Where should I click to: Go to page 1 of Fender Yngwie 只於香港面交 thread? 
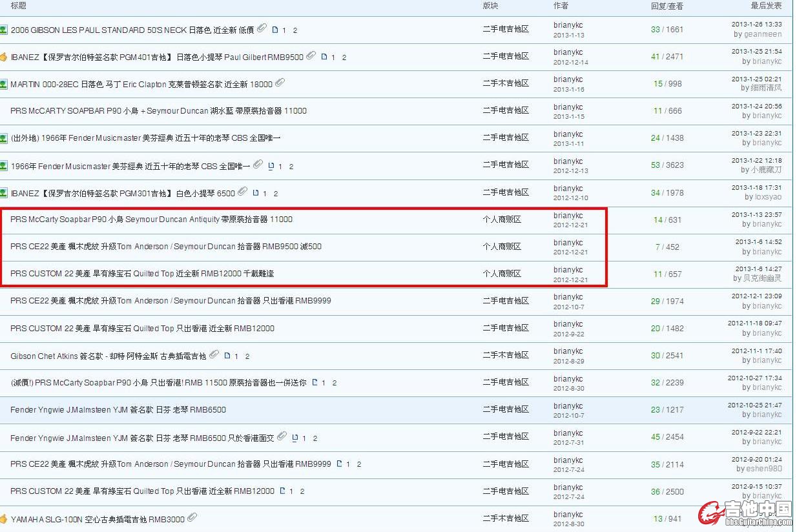coord(304,438)
